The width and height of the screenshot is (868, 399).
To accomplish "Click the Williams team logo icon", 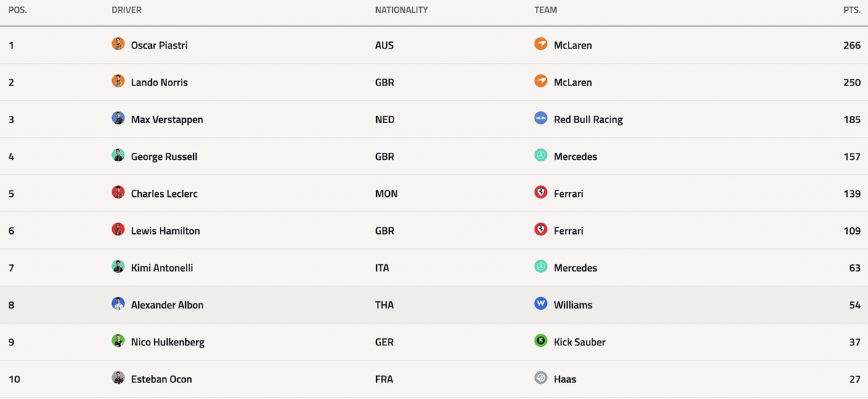I will pos(540,304).
